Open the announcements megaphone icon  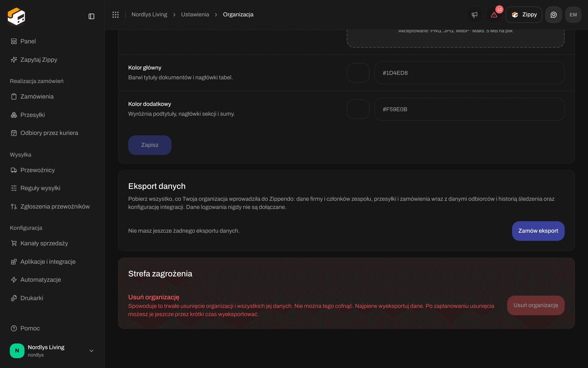(x=474, y=15)
